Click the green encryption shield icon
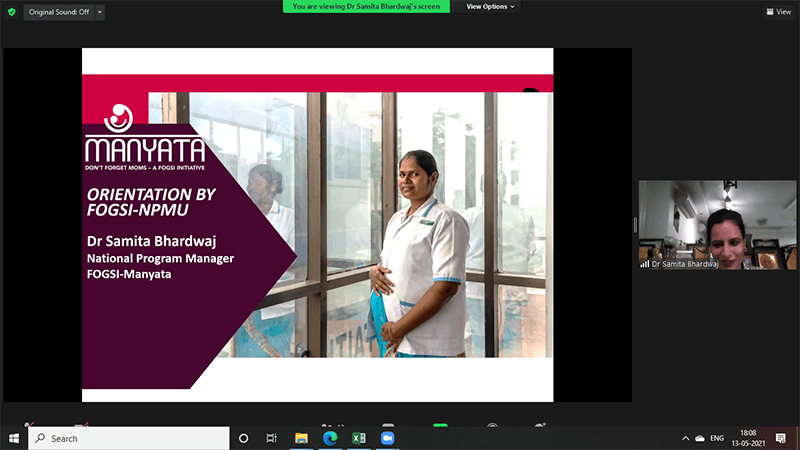This screenshot has width=800, height=450. [x=12, y=12]
